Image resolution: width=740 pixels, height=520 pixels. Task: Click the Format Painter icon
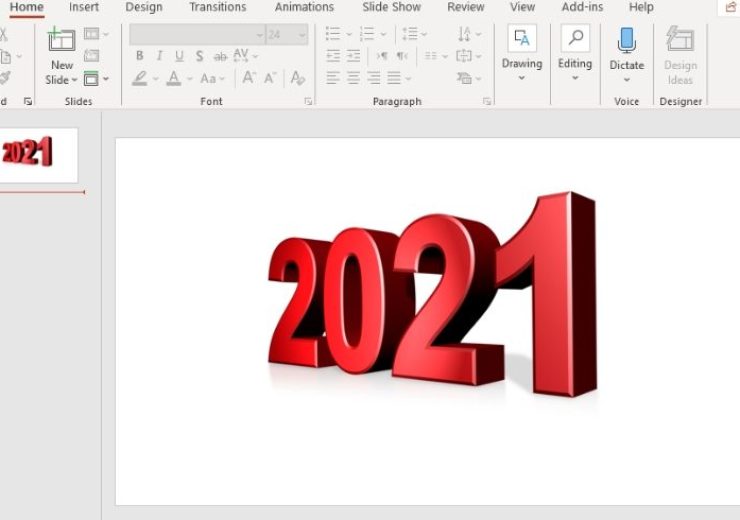5,78
